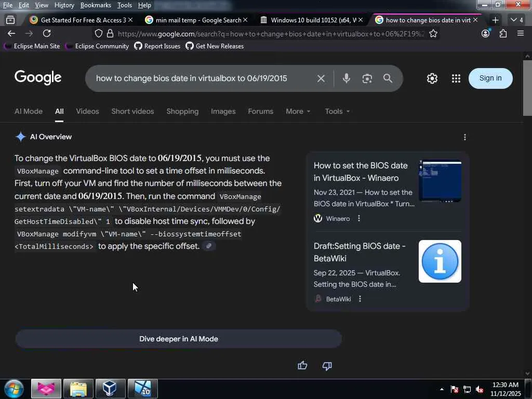Click the Winaero article thumbnail

click(440, 181)
